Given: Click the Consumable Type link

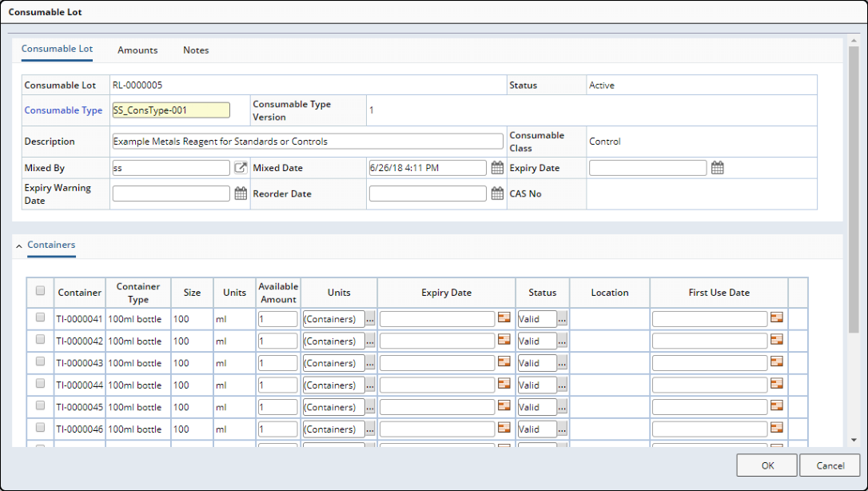Looking at the screenshot, I should (63, 110).
